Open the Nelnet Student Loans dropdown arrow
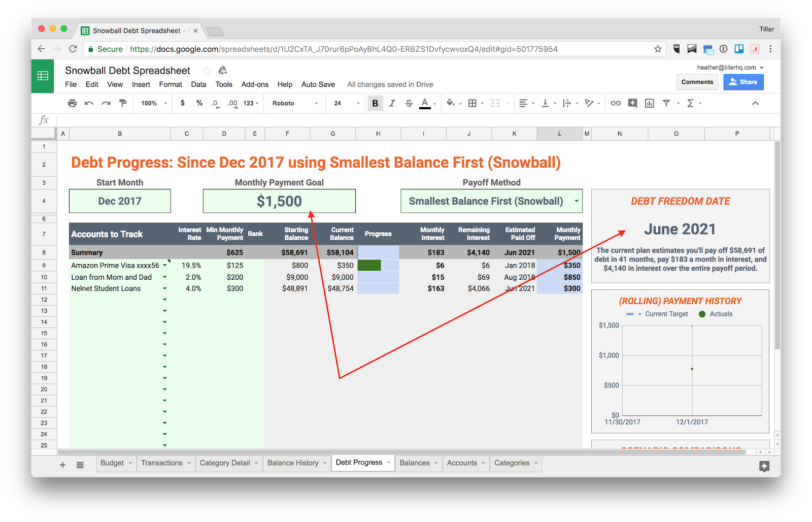Viewport: 812px width, 522px height. (165, 288)
